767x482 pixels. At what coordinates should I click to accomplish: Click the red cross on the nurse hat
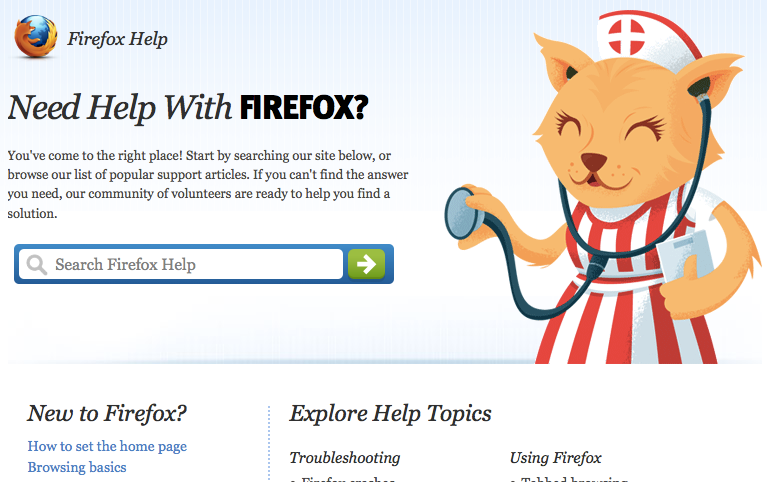627,37
